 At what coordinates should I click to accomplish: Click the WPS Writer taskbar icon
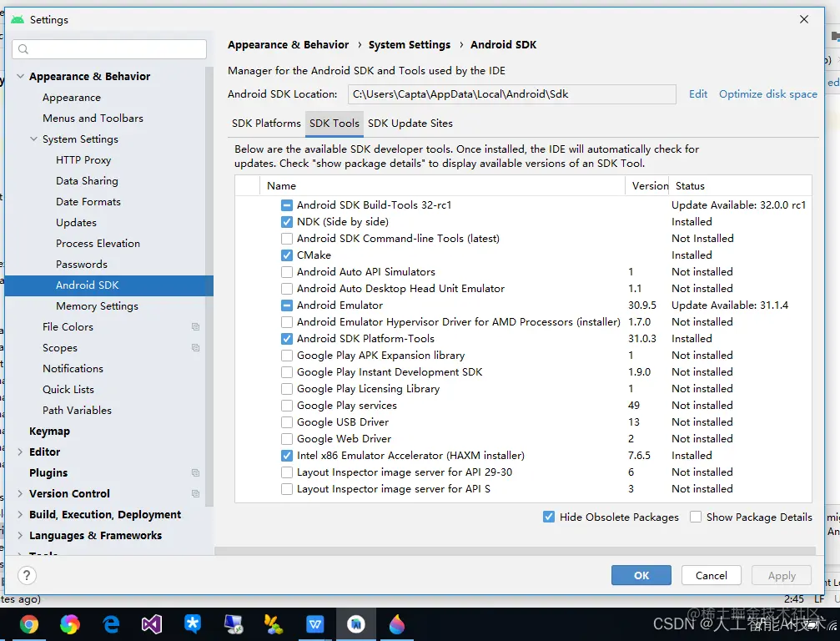315,624
